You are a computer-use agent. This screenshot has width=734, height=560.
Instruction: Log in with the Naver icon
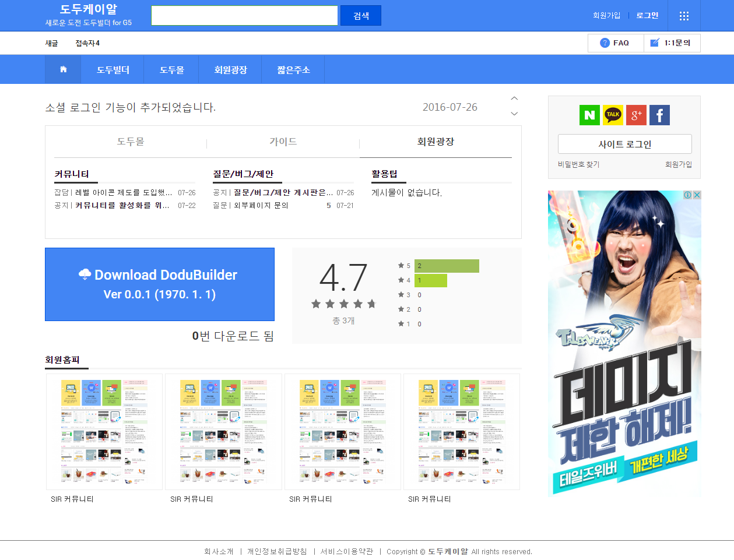[589, 115]
